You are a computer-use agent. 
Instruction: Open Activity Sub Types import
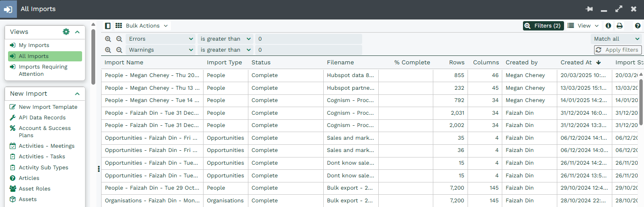[x=44, y=168]
